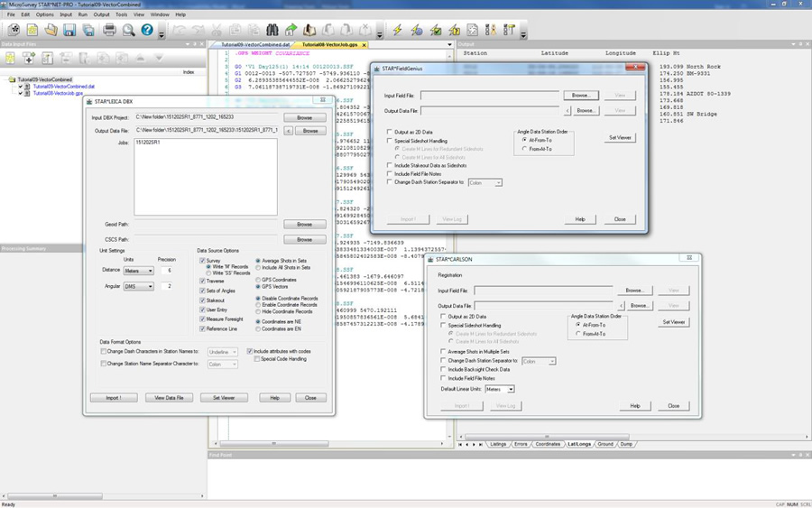Click add file plus icon in Data Input Files
Image resolution: width=812 pixels, height=508 pixels.
point(29,59)
